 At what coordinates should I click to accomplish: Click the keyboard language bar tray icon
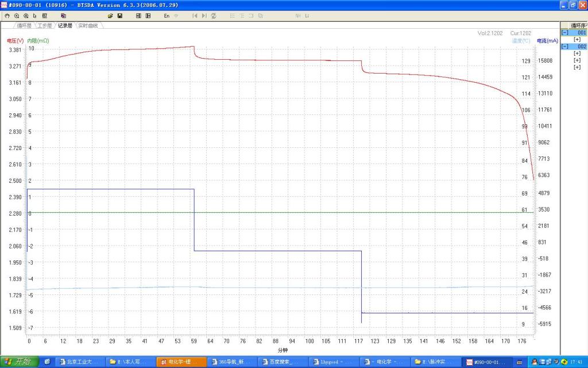pyautogui.click(x=519, y=362)
